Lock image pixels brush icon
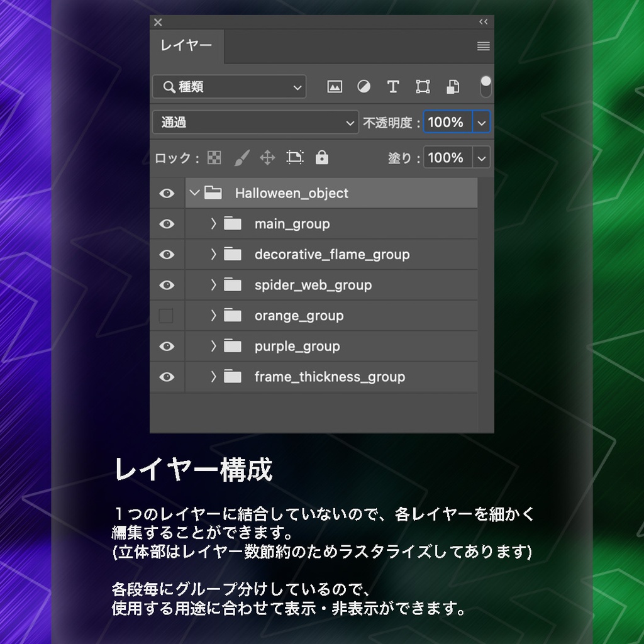The height and width of the screenshot is (644, 644). tap(241, 157)
